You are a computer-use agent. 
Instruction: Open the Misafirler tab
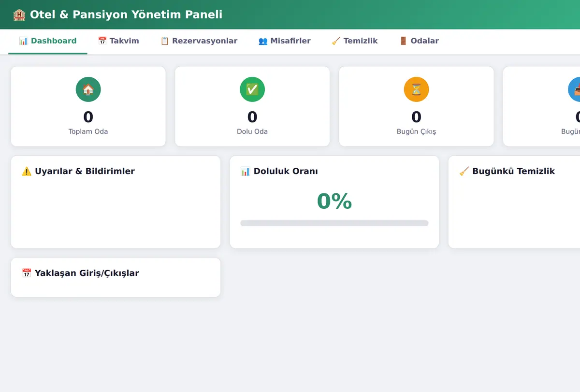click(x=284, y=41)
